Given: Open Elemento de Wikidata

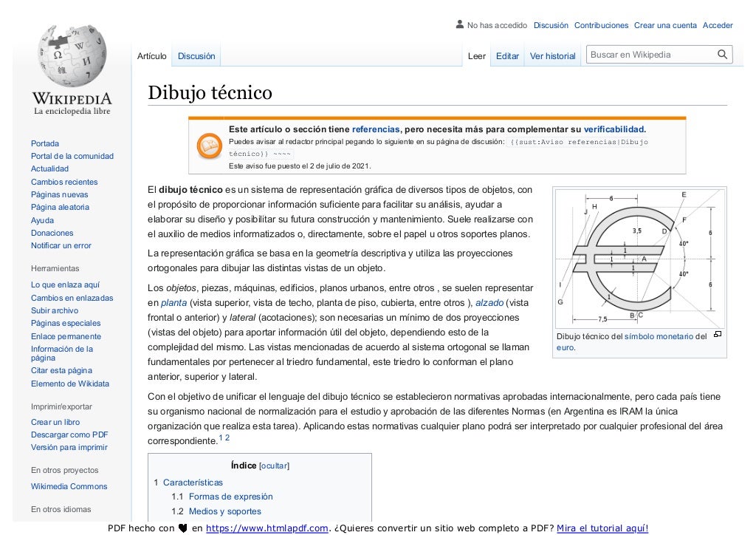Looking at the screenshot, I should point(70,384).
